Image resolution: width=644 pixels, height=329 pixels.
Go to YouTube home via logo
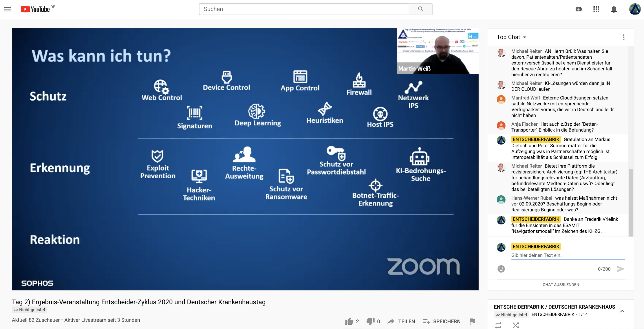click(x=35, y=9)
